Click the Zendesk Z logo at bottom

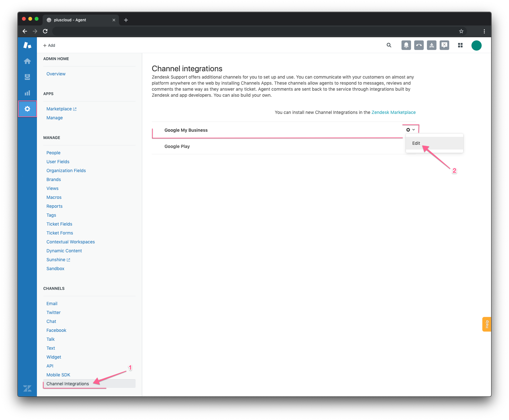point(27,388)
